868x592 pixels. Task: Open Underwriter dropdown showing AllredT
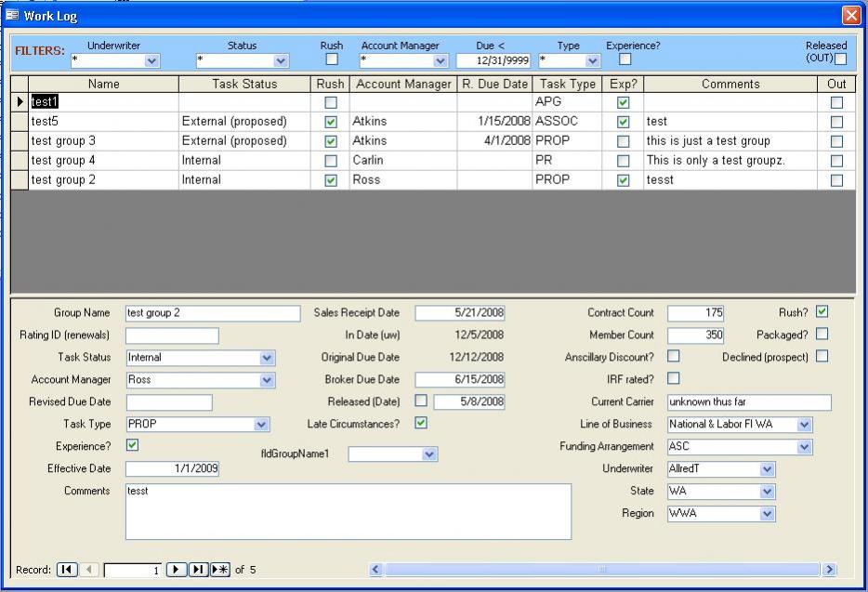click(x=767, y=469)
